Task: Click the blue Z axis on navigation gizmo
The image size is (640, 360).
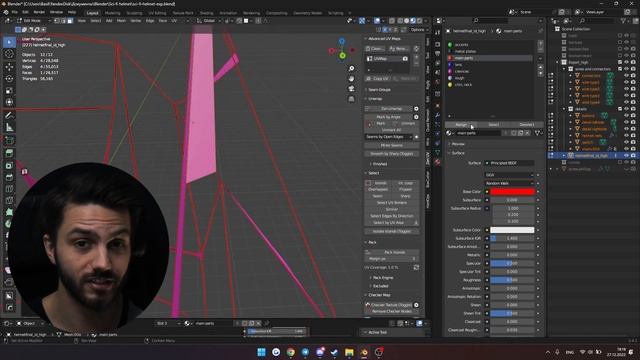Action: point(342,42)
